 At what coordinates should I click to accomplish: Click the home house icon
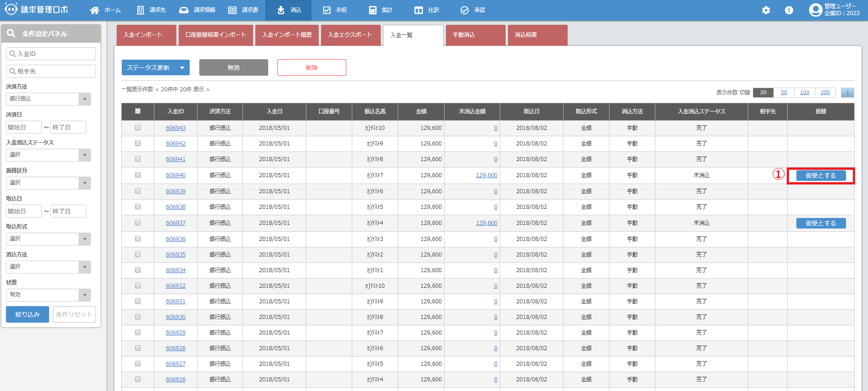pos(95,10)
